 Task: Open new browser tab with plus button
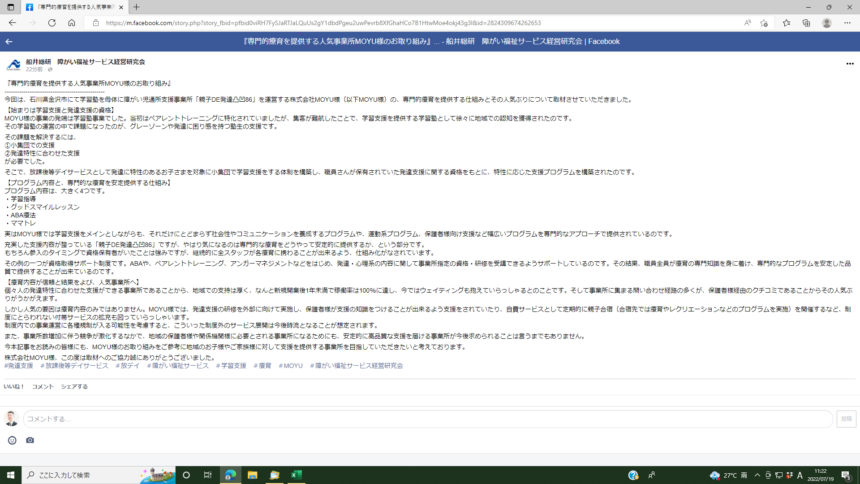tap(136, 7)
